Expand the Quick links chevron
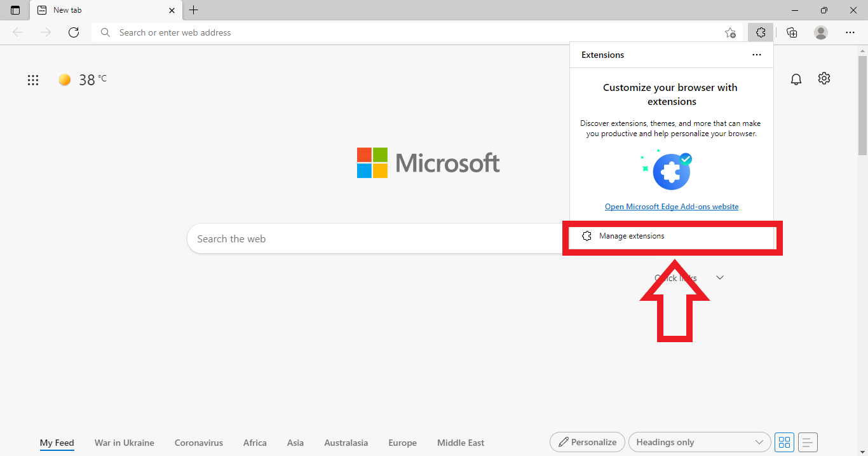 (719, 277)
